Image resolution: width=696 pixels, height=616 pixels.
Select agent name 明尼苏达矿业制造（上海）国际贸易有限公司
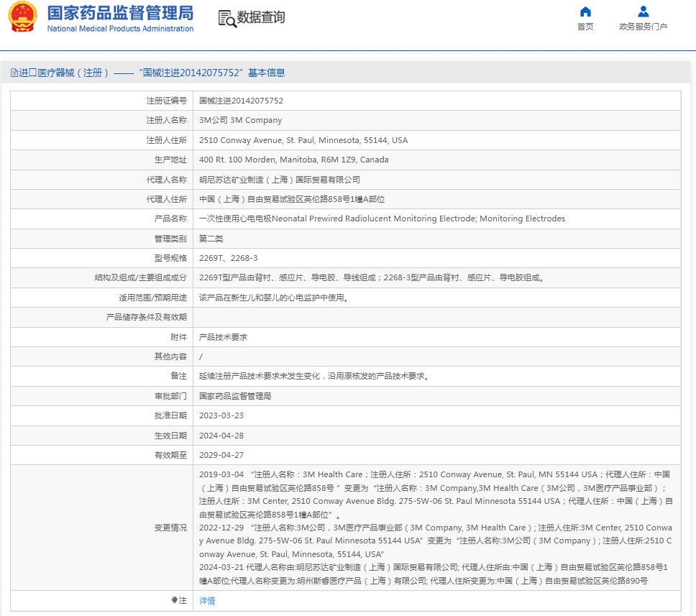(x=280, y=180)
